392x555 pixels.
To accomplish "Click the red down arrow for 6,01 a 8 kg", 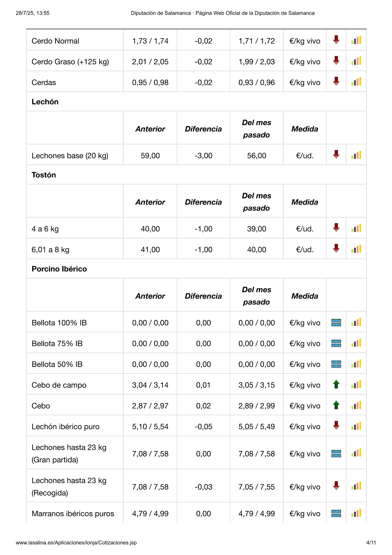I will [336, 249].
